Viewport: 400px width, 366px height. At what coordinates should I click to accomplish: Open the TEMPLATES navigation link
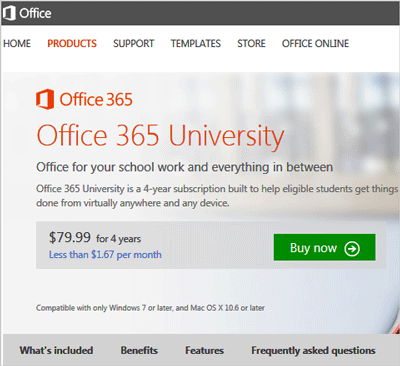pyautogui.click(x=196, y=43)
